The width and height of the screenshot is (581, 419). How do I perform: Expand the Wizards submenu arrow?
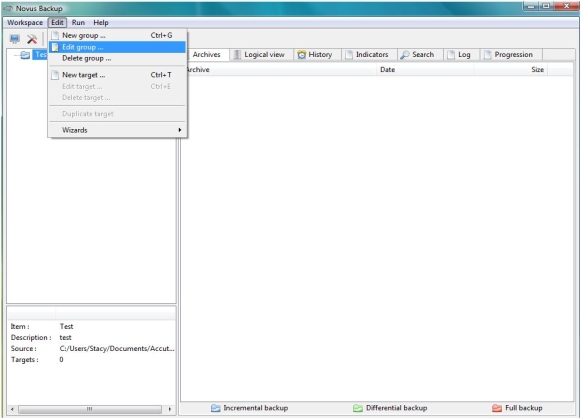[x=180, y=130]
